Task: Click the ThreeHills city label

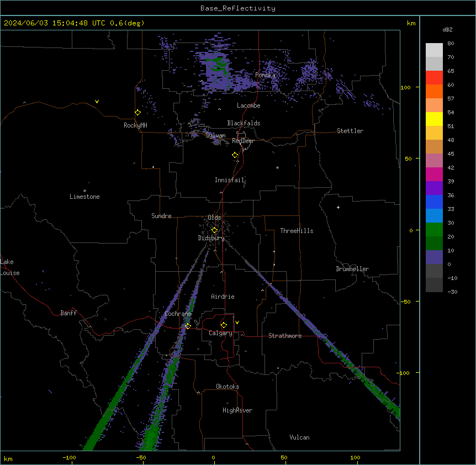Action: point(297,231)
